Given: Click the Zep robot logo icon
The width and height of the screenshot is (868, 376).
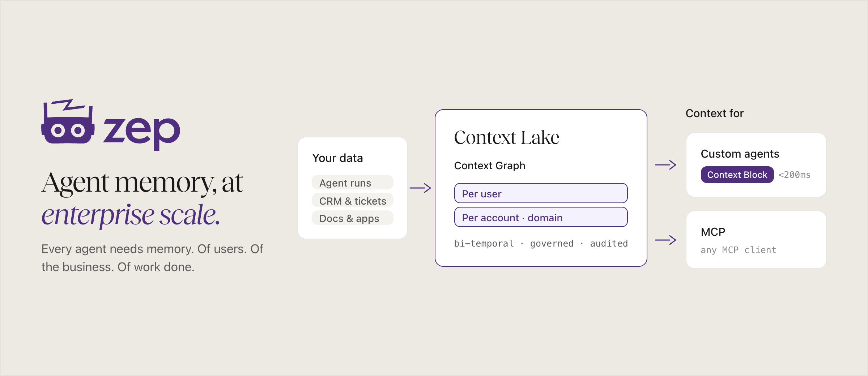Looking at the screenshot, I should click(68, 121).
